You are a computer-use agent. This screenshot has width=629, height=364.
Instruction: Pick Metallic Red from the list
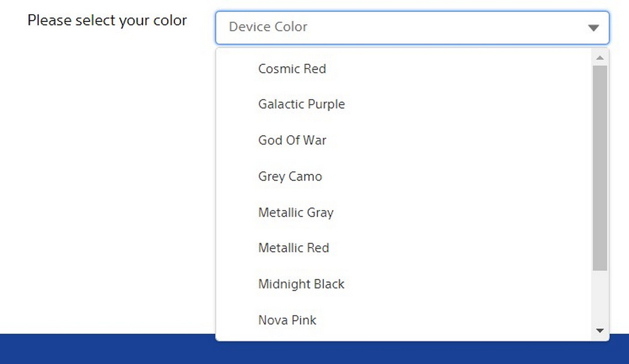(294, 248)
